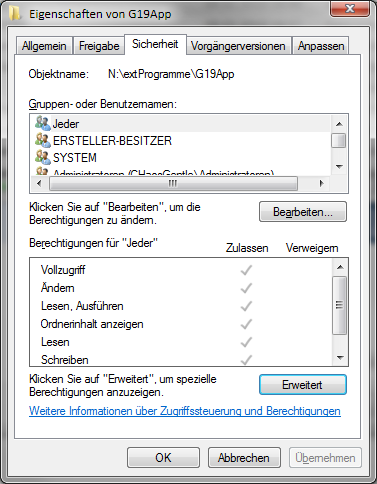This screenshot has height=484, width=377.
Task: Click the folder icon in title bar
Action: click(x=15, y=14)
